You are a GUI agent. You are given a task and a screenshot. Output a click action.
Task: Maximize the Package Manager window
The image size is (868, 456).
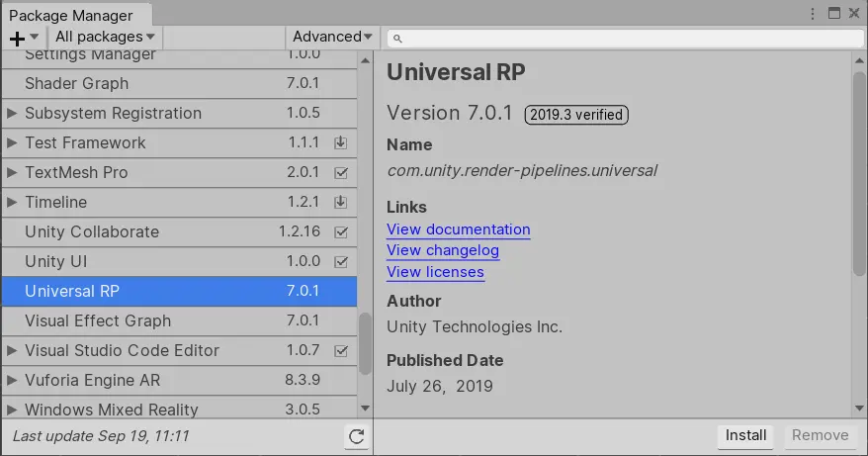click(834, 13)
